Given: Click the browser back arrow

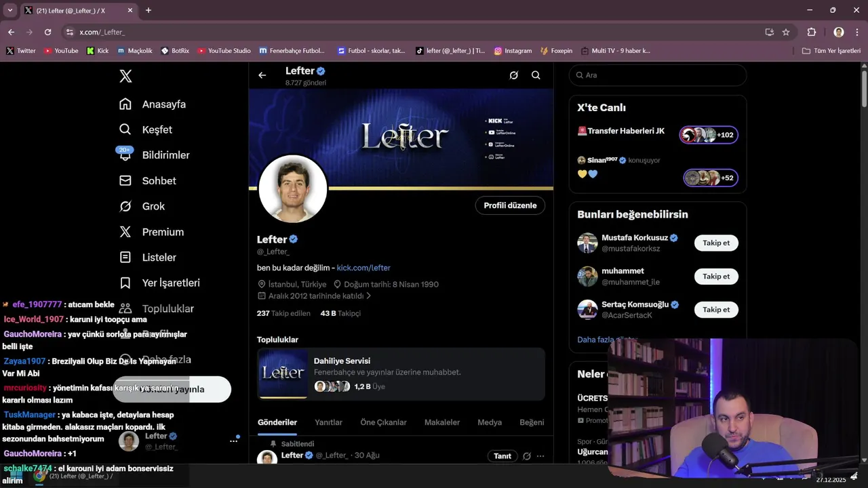Looking at the screenshot, I should click(x=11, y=32).
